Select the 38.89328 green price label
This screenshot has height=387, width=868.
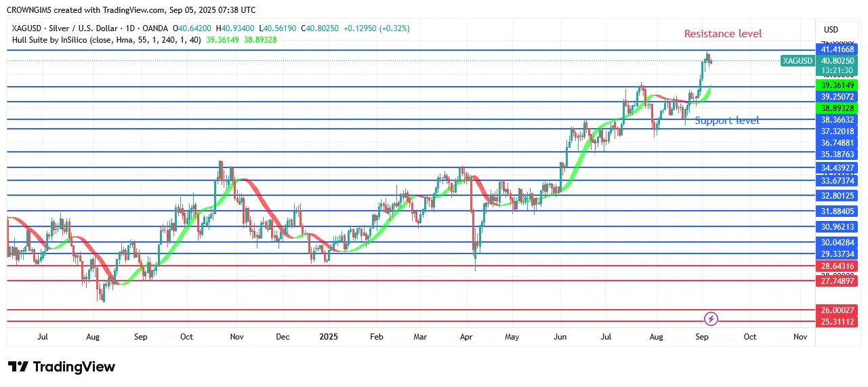pos(838,108)
